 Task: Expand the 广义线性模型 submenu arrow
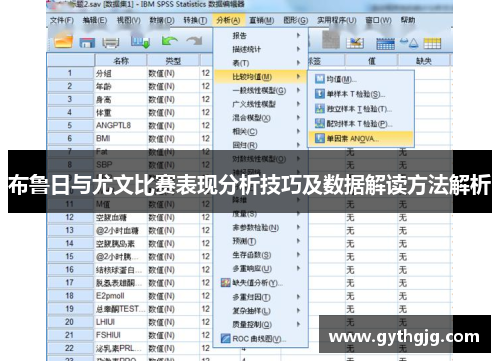point(298,104)
